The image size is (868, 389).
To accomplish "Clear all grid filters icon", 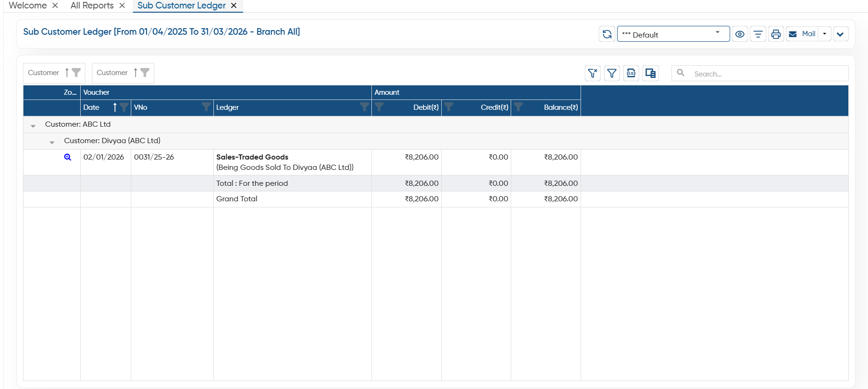I will [x=593, y=73].
